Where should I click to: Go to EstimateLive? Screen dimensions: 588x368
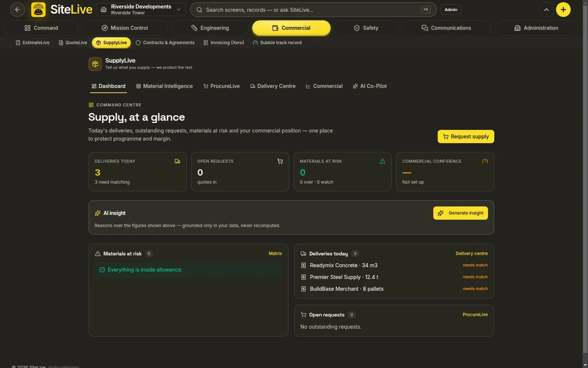[33, 43]
